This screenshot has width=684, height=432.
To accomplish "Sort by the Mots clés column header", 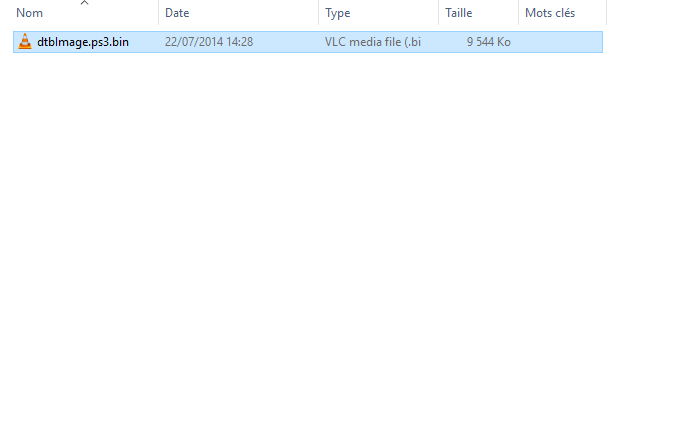I will (550, 13).
